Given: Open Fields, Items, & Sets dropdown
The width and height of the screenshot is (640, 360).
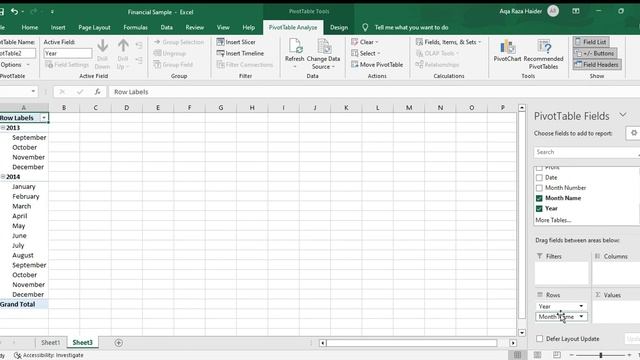Looking at the screenshot, I should [449, 42].
